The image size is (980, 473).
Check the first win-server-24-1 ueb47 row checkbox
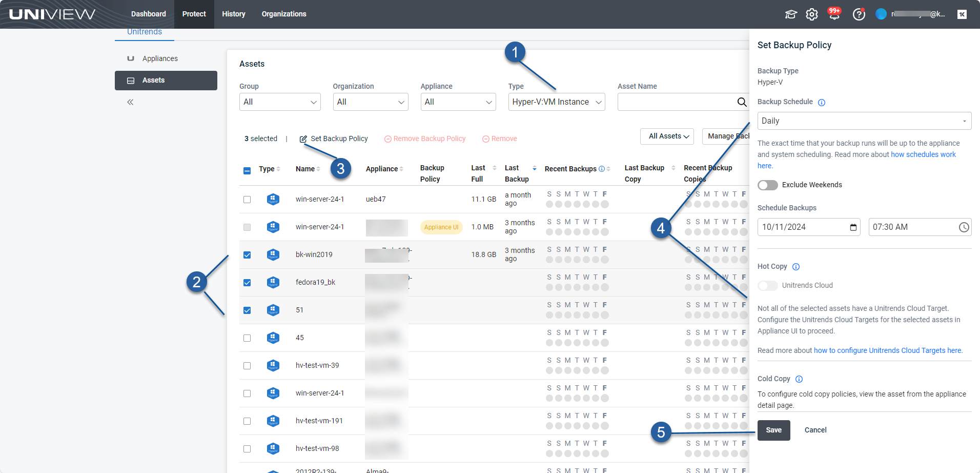247,200
